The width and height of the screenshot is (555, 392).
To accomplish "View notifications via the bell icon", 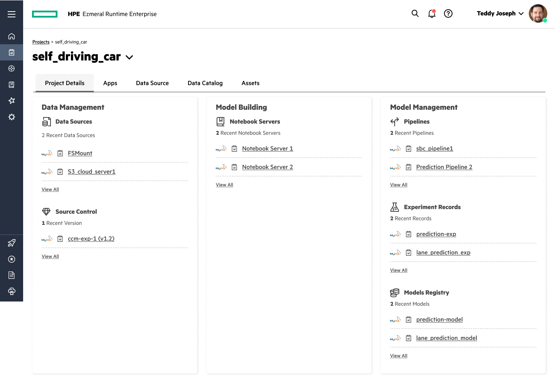I will point(432,13).
